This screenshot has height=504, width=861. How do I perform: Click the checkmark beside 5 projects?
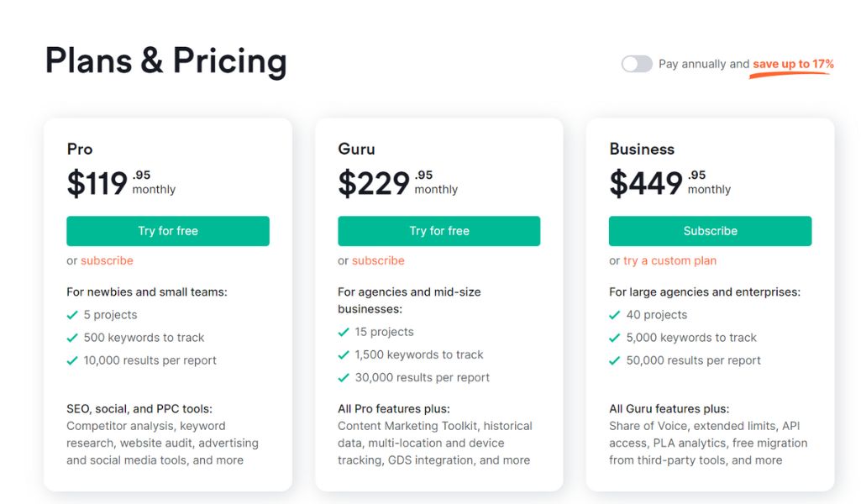click(x=72, y=315)
